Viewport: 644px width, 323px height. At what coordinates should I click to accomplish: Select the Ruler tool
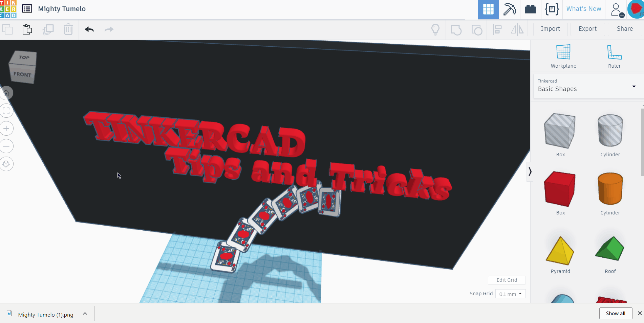[614, 56]
